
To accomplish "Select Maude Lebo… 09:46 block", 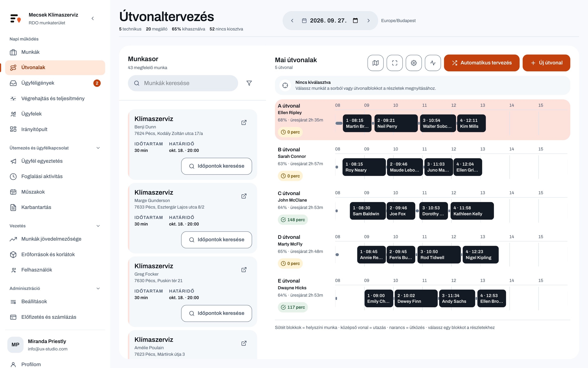I will click(x=405, y=167).
